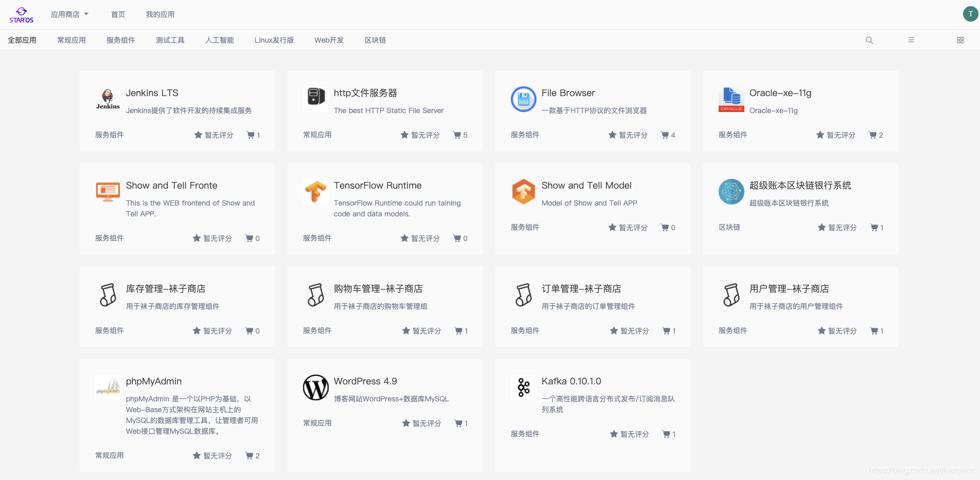The image size is (980, 480).
Task: Open the Jenkins LTS app icon
Action: [x=108, y=99]
